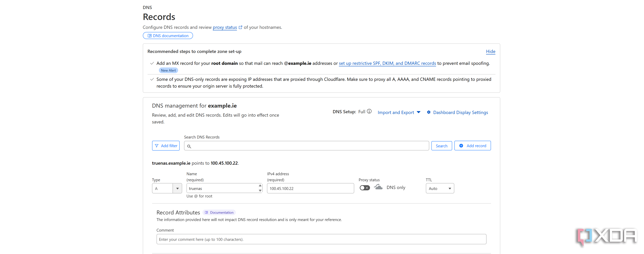Click the gear icon for Dashboard Display Settings
The width and height of the screenshot is (644, 254).
tap(429, 112)
